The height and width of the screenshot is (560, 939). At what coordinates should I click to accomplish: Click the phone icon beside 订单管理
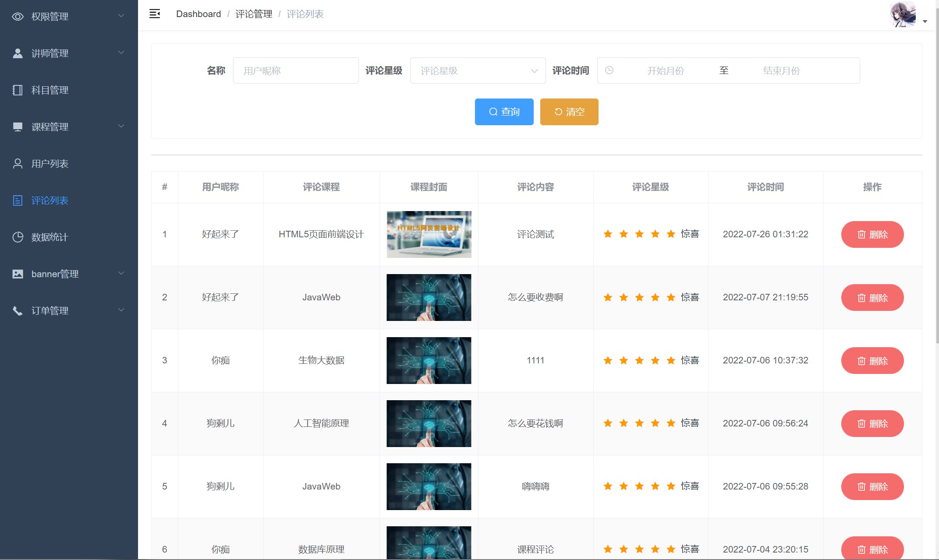18,311
